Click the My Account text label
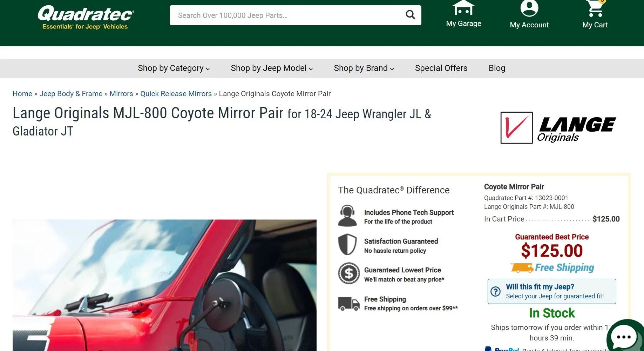The height and width of the screenshot is (351, 644). [x=529, y=25]
